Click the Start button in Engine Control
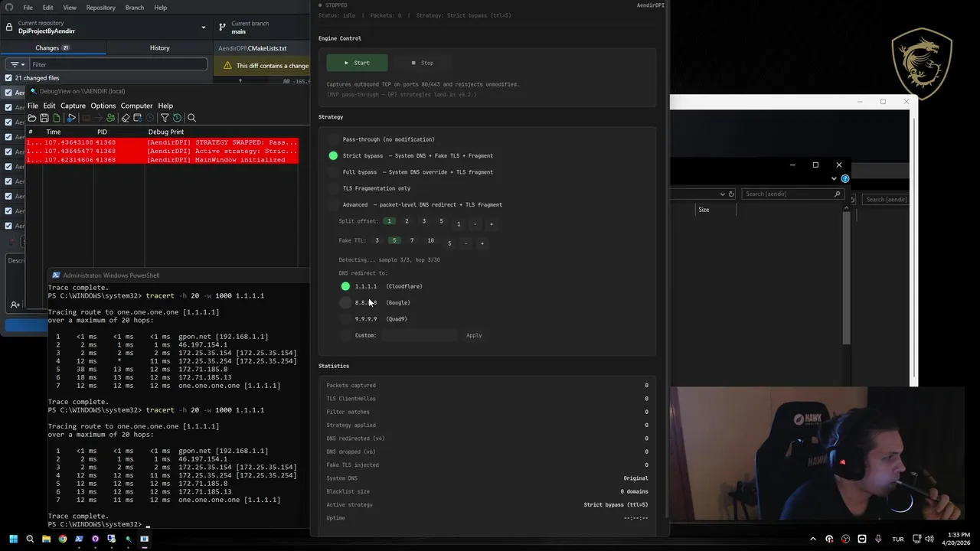The image size is (980, 551). coord(357,63)
